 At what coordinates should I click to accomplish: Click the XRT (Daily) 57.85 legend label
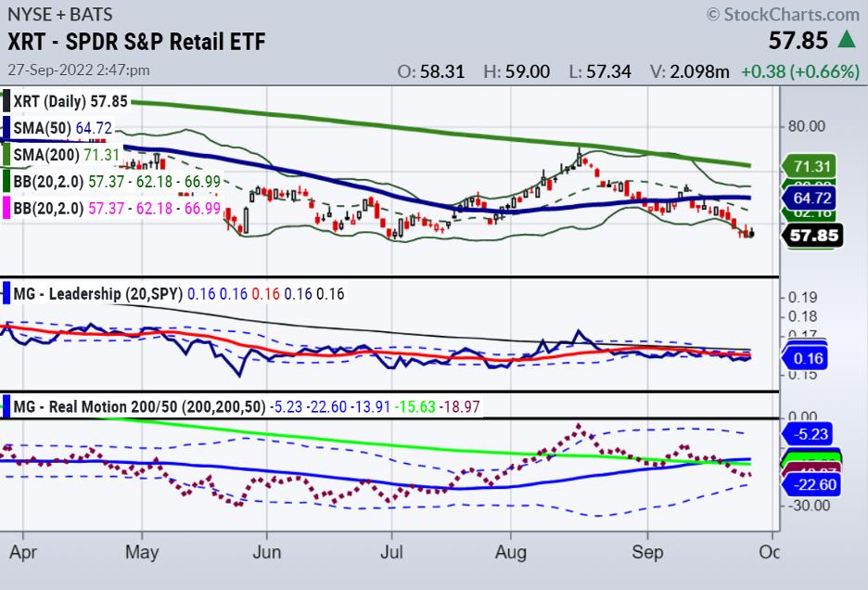[70, 101]
